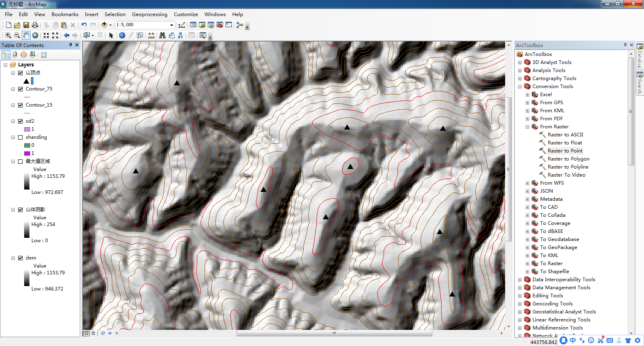This screenshot has height=346, width=644.
Task: Switch TOC to List By Source
Action: click(15, 54)
